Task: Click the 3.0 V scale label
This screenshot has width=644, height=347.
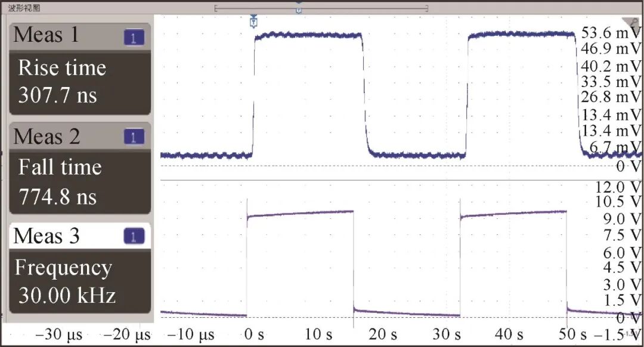Action: [622, 284]
